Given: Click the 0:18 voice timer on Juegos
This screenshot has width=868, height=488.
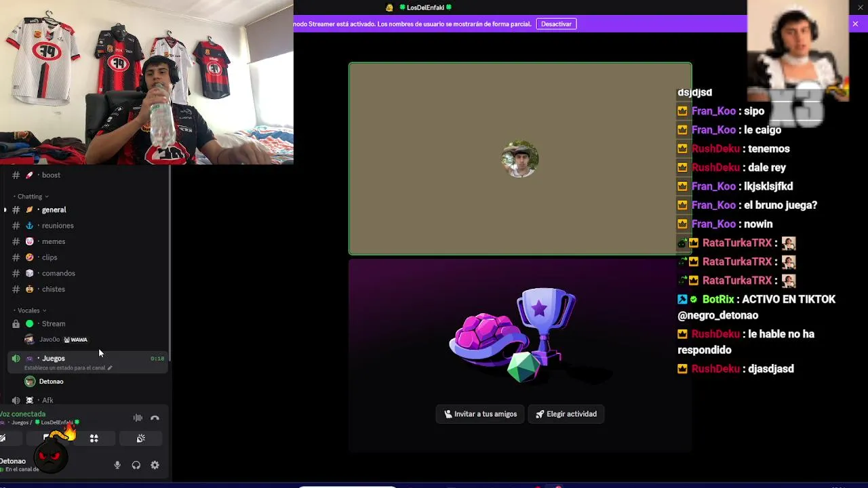Looking at the screenshot, I should click(x=157, y=359).
